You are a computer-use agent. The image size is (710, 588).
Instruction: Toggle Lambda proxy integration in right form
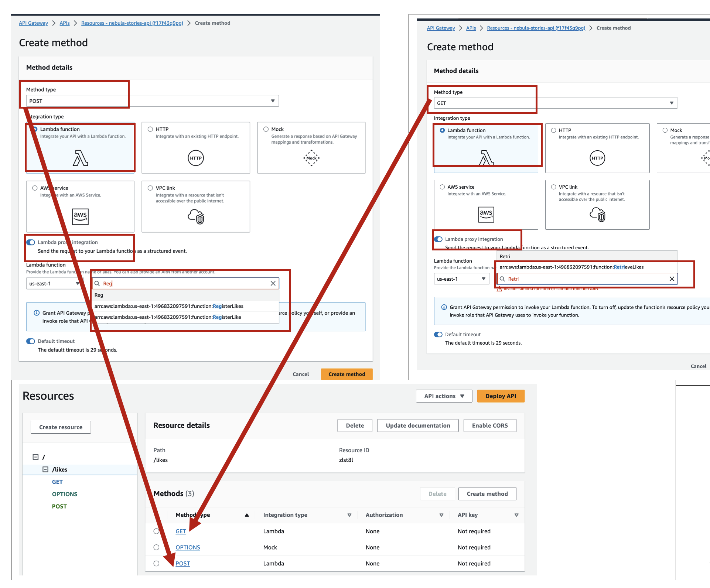[x=438, y=239]
